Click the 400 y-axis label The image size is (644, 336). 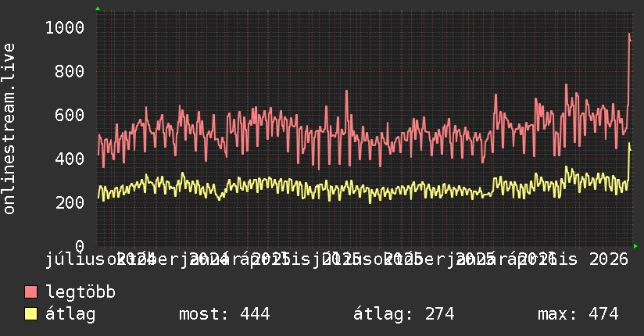click(x=70, y=159)
